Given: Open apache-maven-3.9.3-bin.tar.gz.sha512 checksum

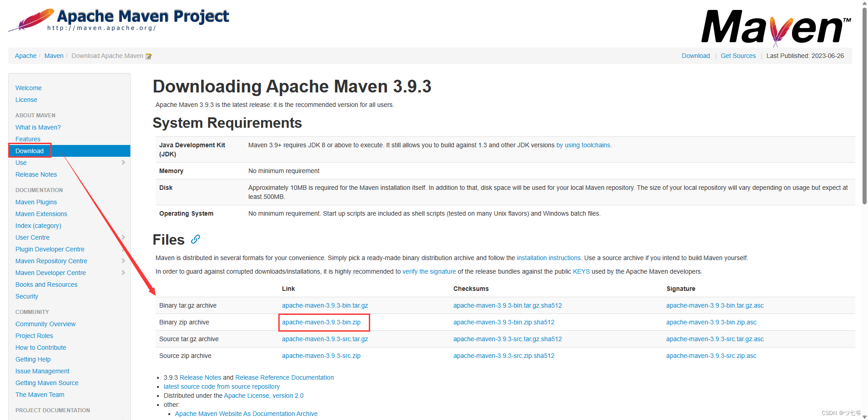Looking at the screenshot, I should (508, 305).
